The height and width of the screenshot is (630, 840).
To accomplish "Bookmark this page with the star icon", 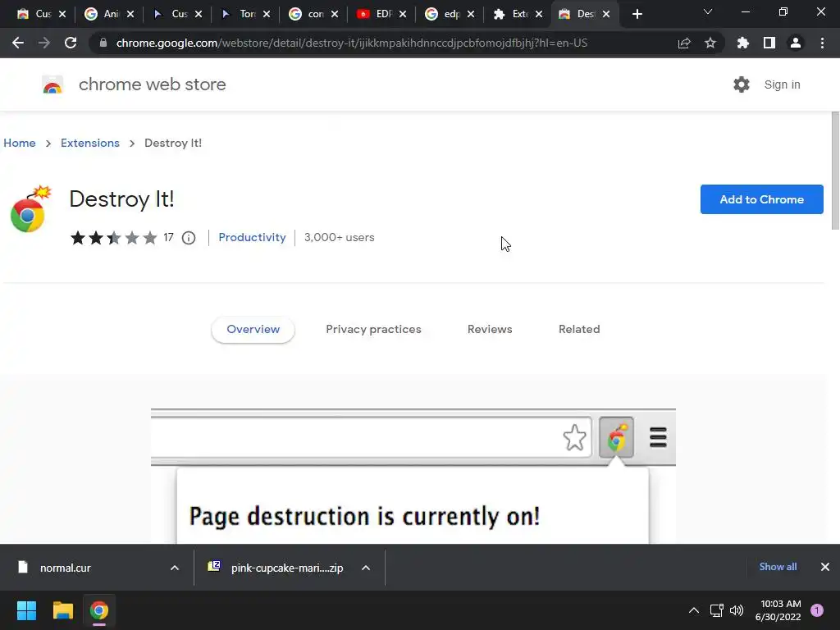I will (710, 43).
